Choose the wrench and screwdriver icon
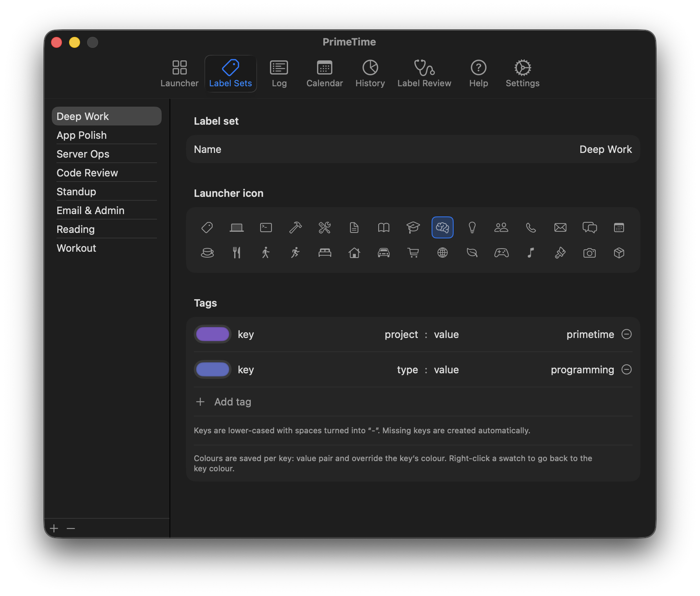Image resolution: width=700 pixels, height=596 pixels. click(325, 227)
